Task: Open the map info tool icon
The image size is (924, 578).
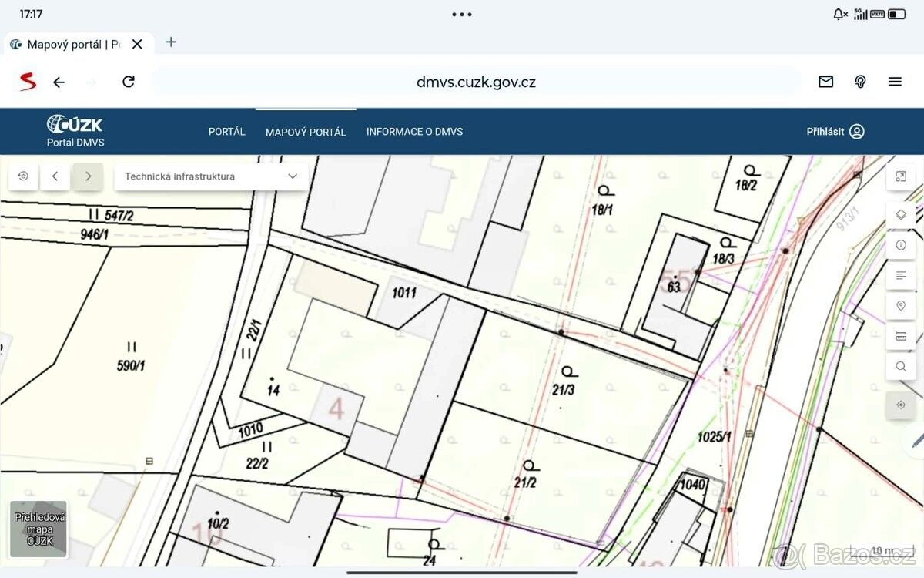Action: [901, 245]
